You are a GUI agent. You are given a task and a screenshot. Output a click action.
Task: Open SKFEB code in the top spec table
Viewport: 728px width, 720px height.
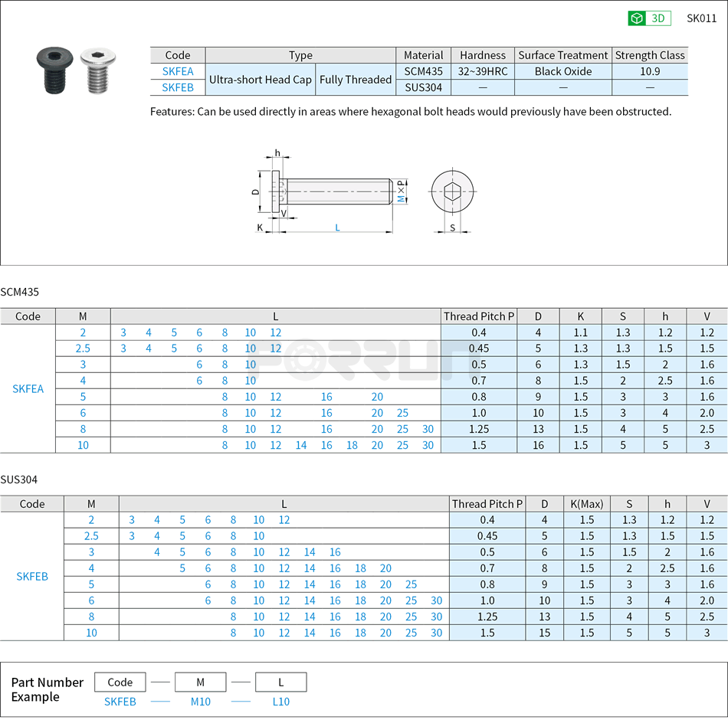[178, 87]
